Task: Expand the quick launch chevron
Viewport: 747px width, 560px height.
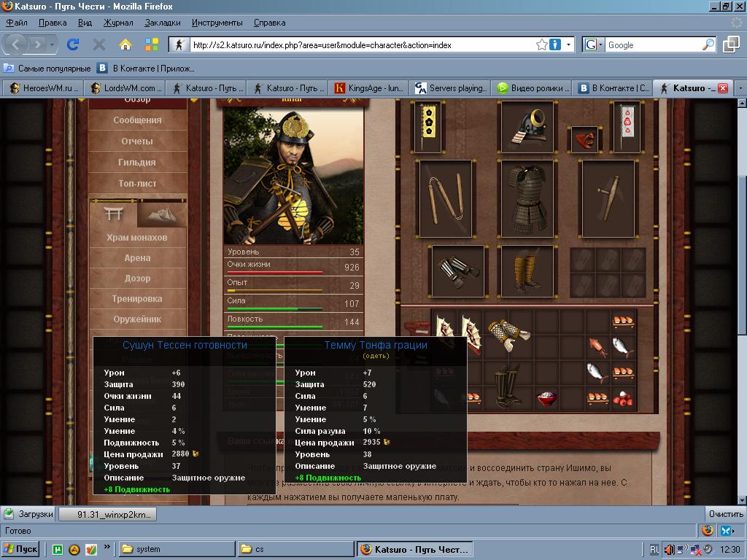Action: (x=107, y=547)
